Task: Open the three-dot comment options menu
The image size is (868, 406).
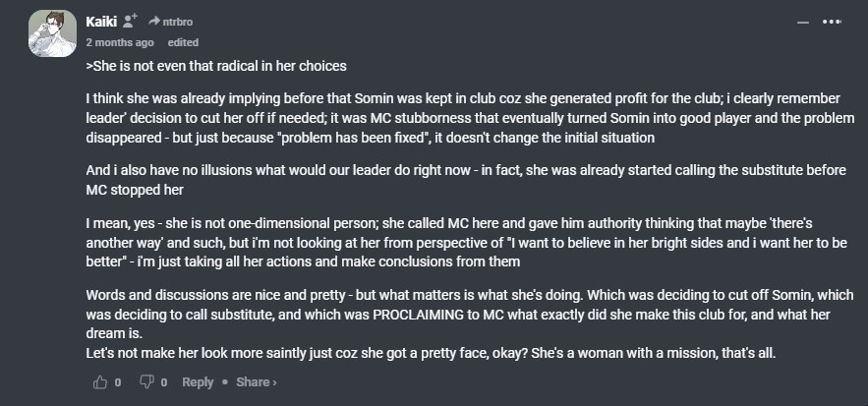Action: click(x=832, y=22)
